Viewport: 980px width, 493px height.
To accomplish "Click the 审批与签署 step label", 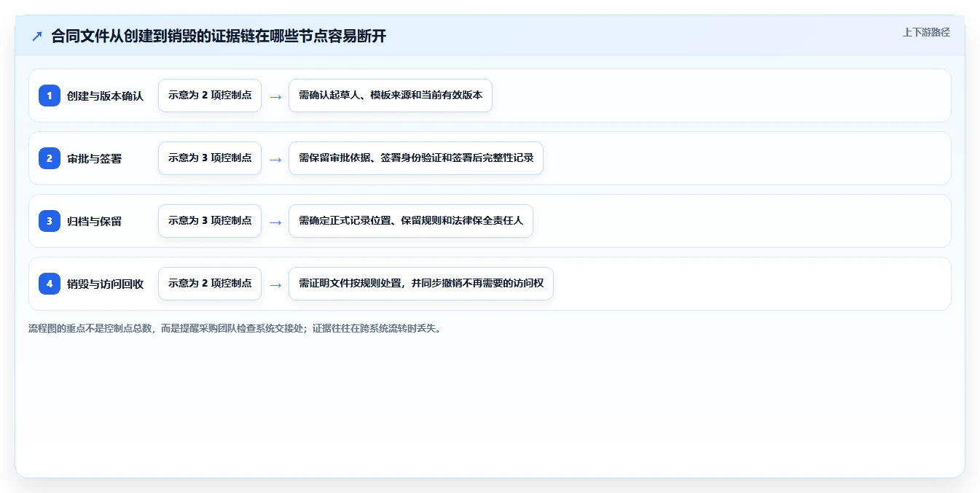I will (94, 158).
